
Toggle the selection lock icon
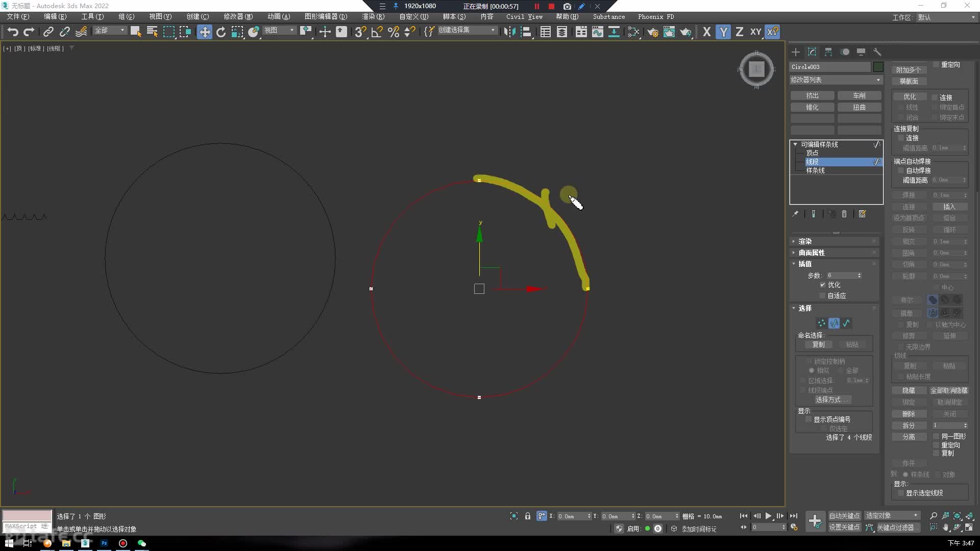pyautogui.click(x=528, y=516)
